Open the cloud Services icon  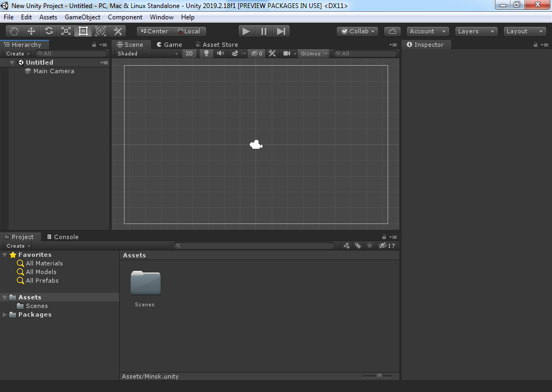[393, 31]
